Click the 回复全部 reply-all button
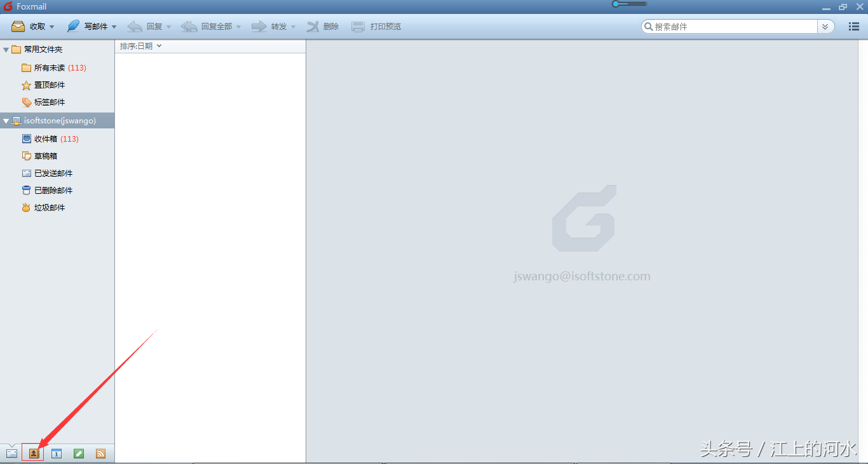This screenshot has height=464, width=868. (x=207, y=27)
